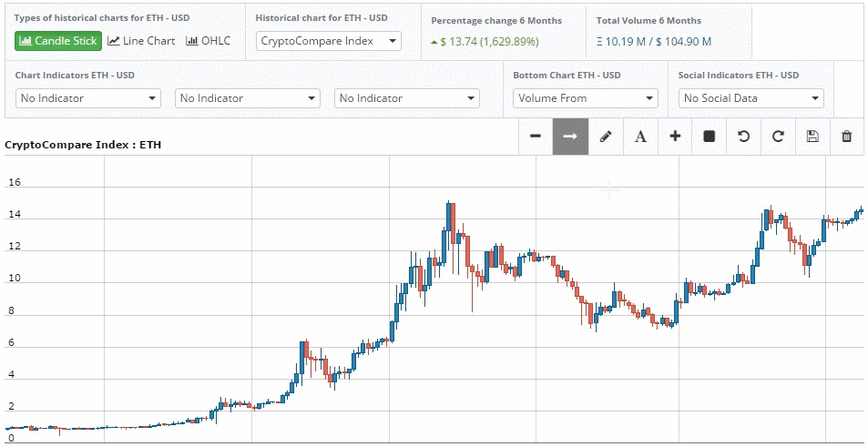Screen dimensions: 868x447
Task: Switch to Candle Stick chart type
Action: pyautogui.click(x=58, y=41)
